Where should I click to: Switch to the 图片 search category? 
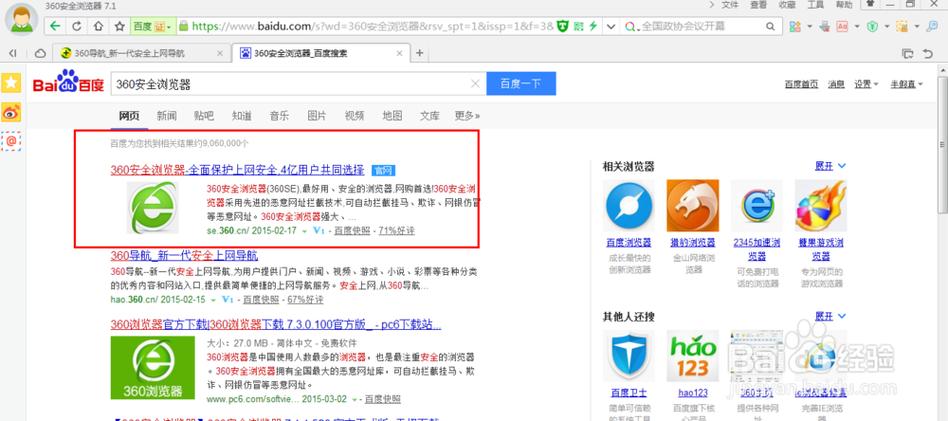(317, 116)
